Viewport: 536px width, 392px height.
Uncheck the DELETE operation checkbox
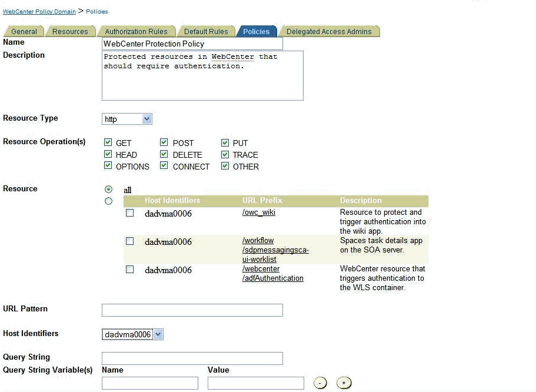(164, 154)
